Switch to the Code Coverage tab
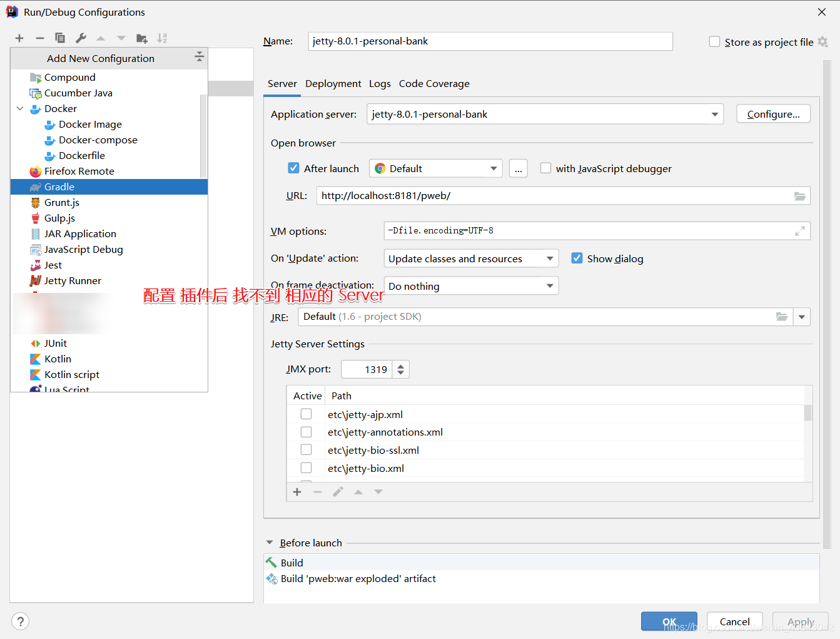This screenshot has width=840, height=639. pos(434,84)
